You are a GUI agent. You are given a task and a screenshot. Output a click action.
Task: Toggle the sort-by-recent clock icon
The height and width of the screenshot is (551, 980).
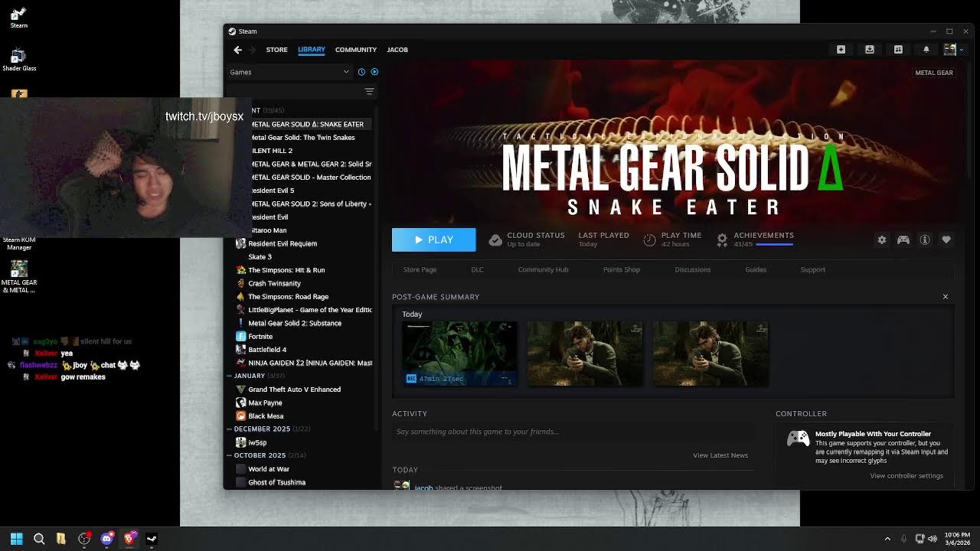(x=362, y=72)
